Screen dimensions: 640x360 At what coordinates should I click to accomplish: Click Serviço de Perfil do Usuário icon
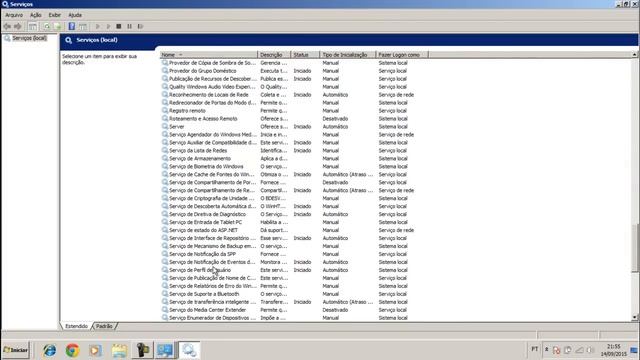[165, 270]
